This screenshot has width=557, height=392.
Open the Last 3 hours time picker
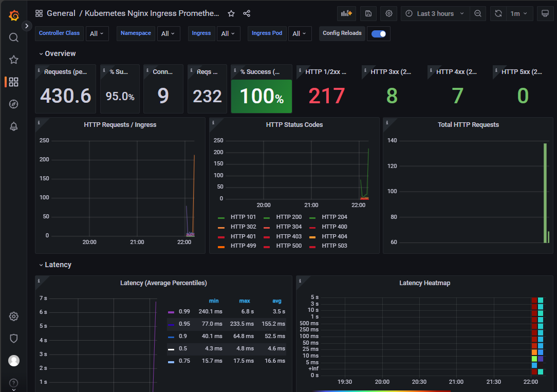pos(436,13)
